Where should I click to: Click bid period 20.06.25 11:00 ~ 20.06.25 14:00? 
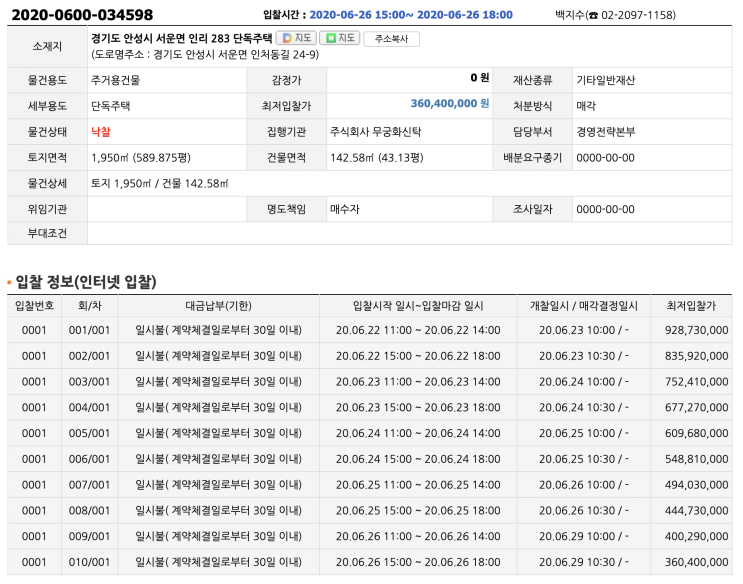coord(418,485)
